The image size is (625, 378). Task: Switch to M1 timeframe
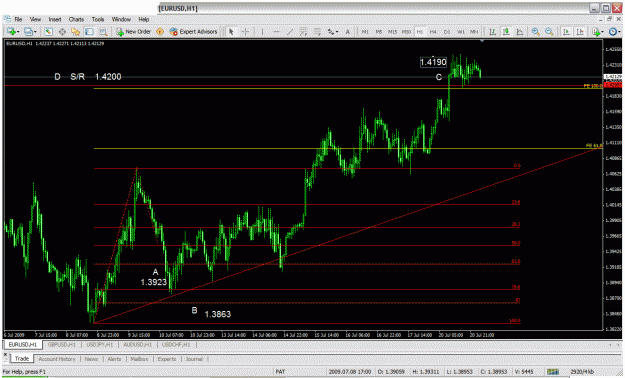(365, 32)
